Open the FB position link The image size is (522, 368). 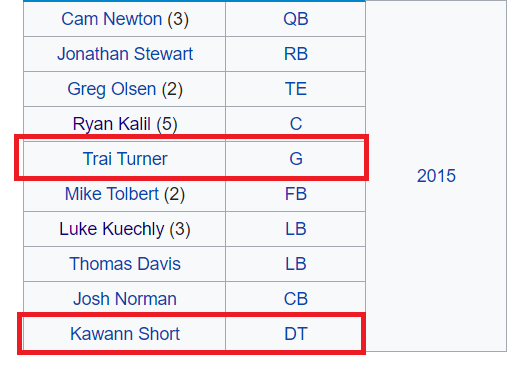click(296, 194)
